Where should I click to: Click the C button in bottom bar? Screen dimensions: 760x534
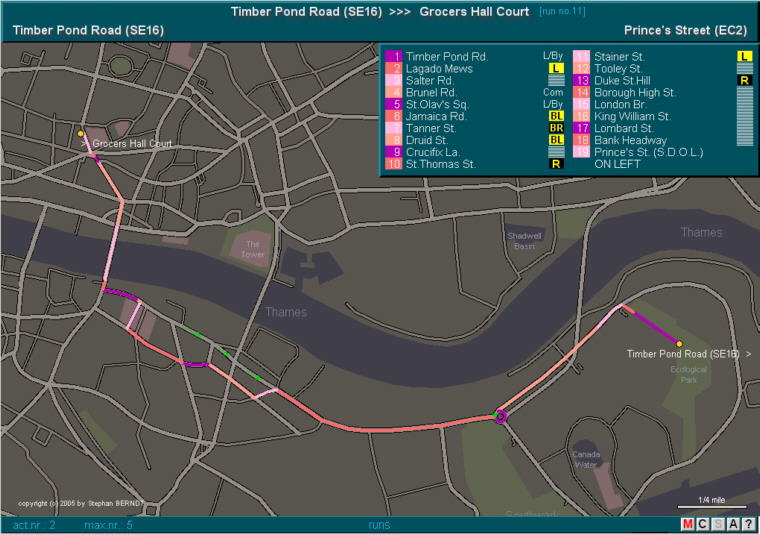(x=702, y=524)
